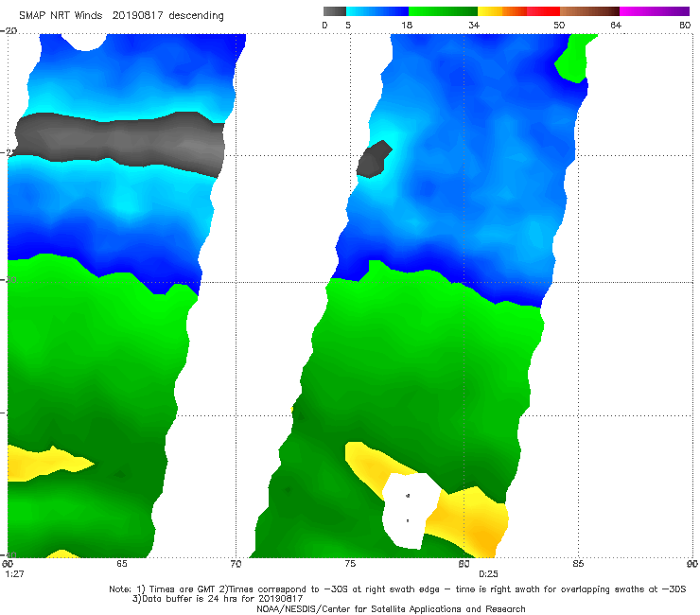This screenshot has height=615, width=700.
Task: Click the gray segment of the color bar
Action: pyautogui.click(x=334, y=11)
